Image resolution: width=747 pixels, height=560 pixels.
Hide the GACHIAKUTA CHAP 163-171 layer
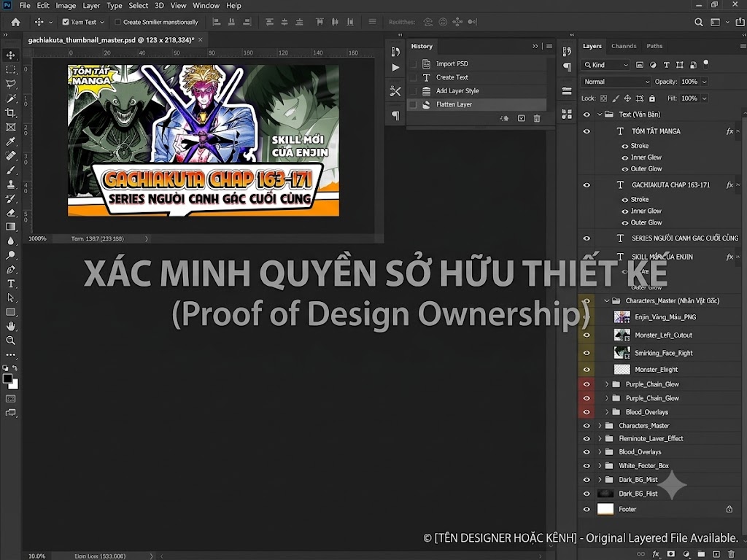pyautogui.click(x=587, y=185)
